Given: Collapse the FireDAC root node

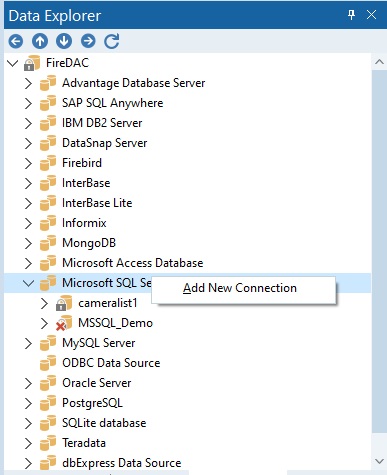Looking at the screenshot, I should (x=13, y=63).
